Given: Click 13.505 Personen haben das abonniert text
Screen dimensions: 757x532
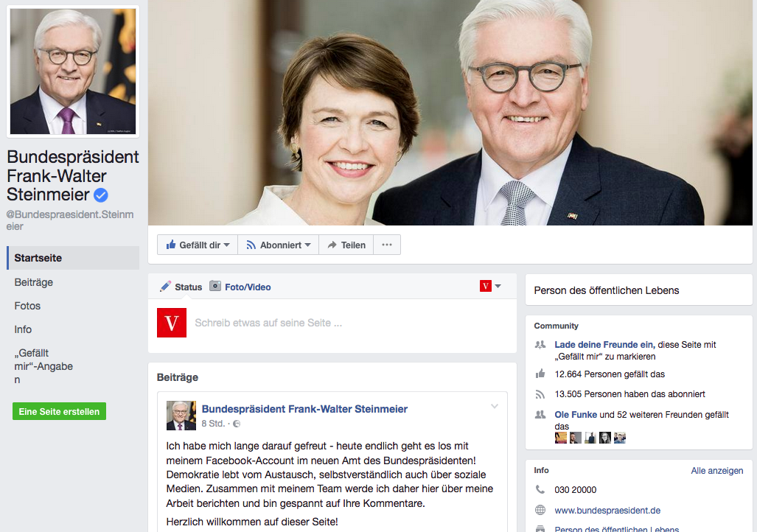Looking at the screenshot, I should [x=630, y=394].
